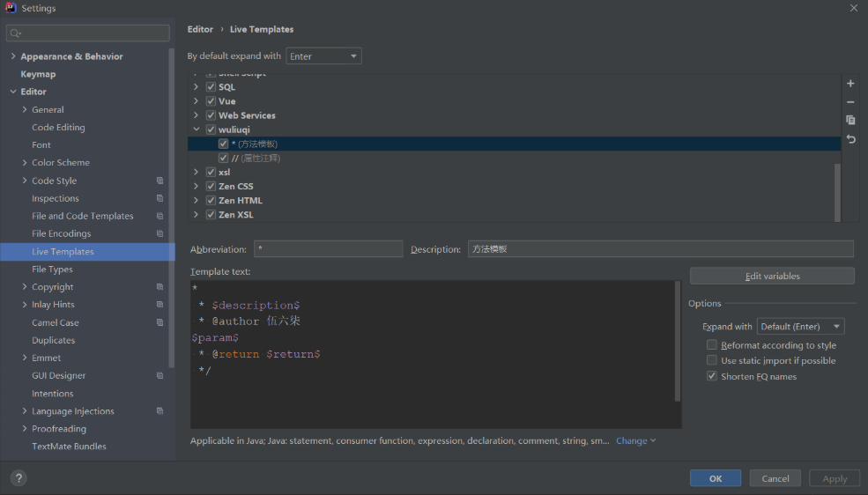Click the template list vertical scrollbar
This screenshot has height=495, width=868.
click(837, 192)
